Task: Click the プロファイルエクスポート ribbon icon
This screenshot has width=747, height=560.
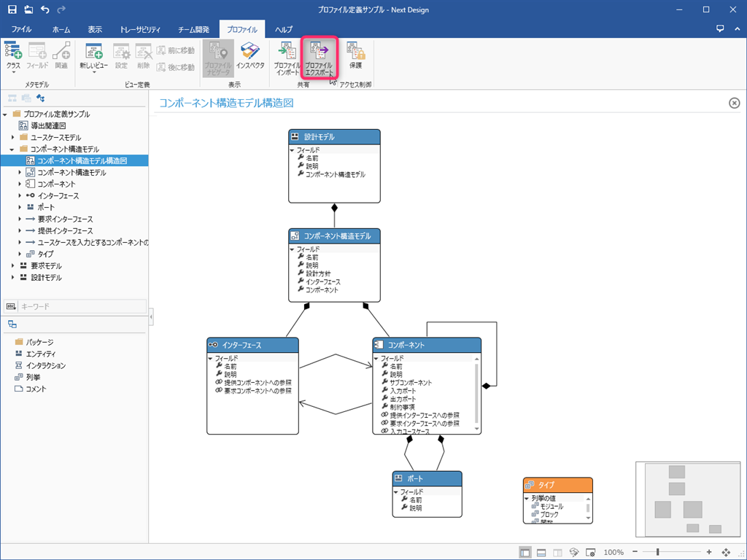Action: pos(318,58)
